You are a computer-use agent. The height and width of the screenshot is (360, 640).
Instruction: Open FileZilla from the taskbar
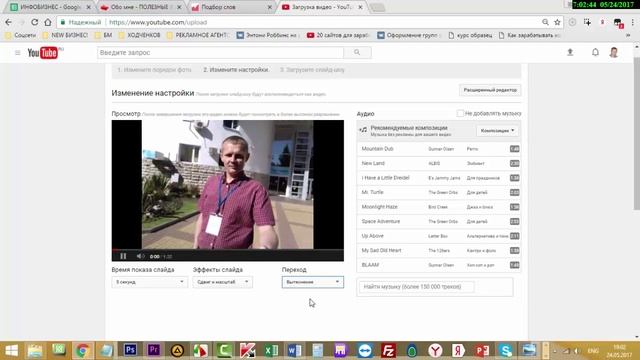388,350
